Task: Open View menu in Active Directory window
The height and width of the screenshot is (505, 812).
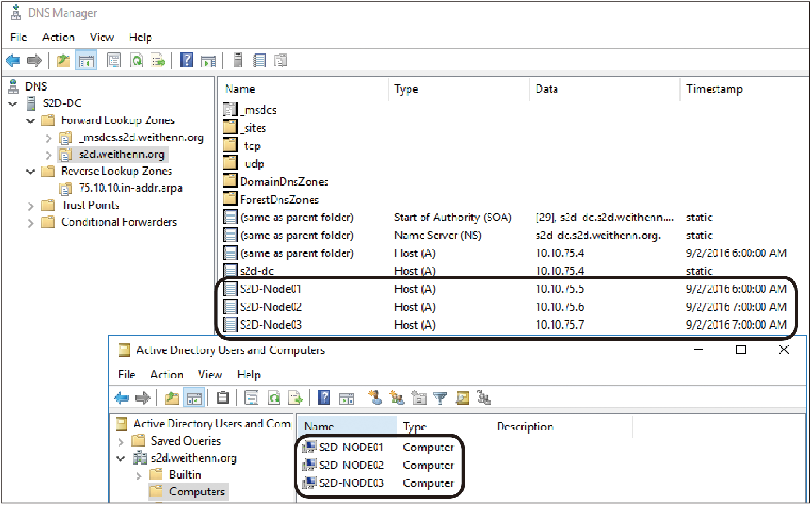Action: tap(210, 375)
